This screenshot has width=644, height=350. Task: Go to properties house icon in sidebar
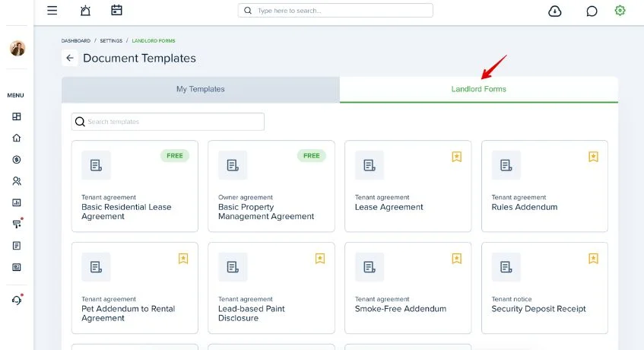pos(17,138)
